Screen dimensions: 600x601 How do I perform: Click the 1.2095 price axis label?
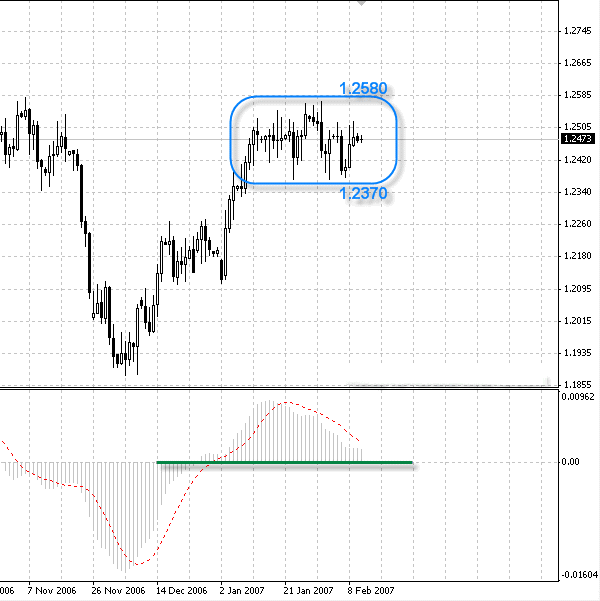(x=578, y=289)
